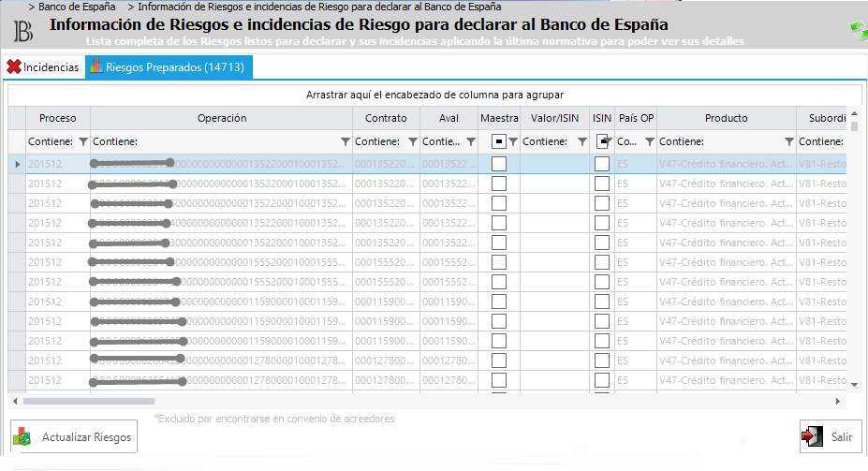Viewport: 868px width, 471px height.
Task: Check Maestra box in second row
Action: [x=499, y=184]
